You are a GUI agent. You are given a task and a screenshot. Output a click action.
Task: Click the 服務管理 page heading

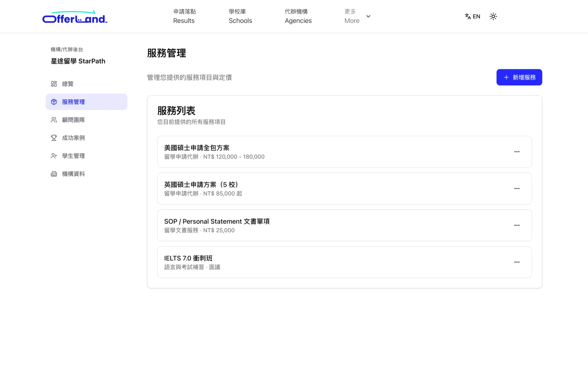pyautogui.click(x=166, y=53)
